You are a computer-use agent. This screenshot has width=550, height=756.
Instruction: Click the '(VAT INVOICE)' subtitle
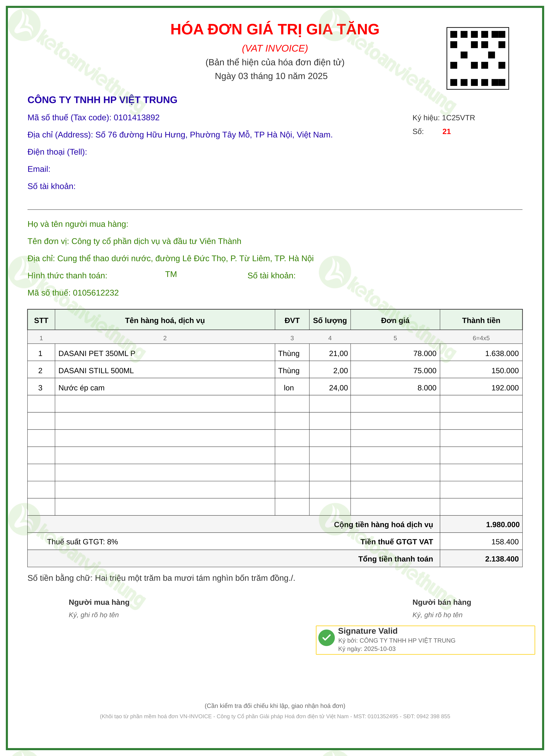click(x=275, y=48)
